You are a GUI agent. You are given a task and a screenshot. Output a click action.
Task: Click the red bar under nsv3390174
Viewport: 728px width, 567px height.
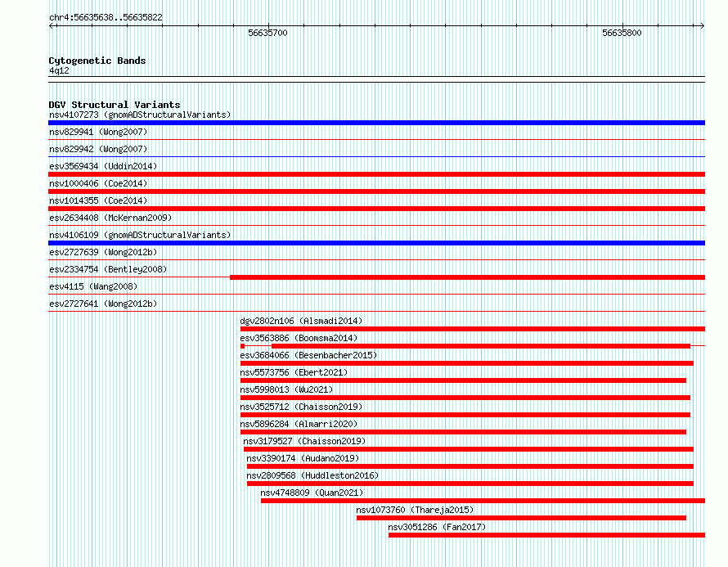[470, 466]
